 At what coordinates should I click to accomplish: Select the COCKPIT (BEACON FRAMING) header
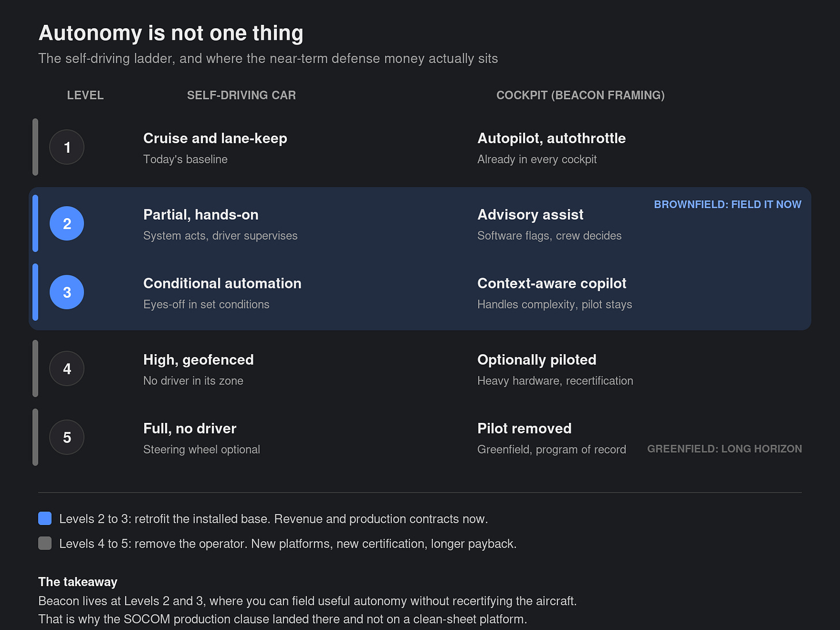pyautogui.click(x=580, y=95)
